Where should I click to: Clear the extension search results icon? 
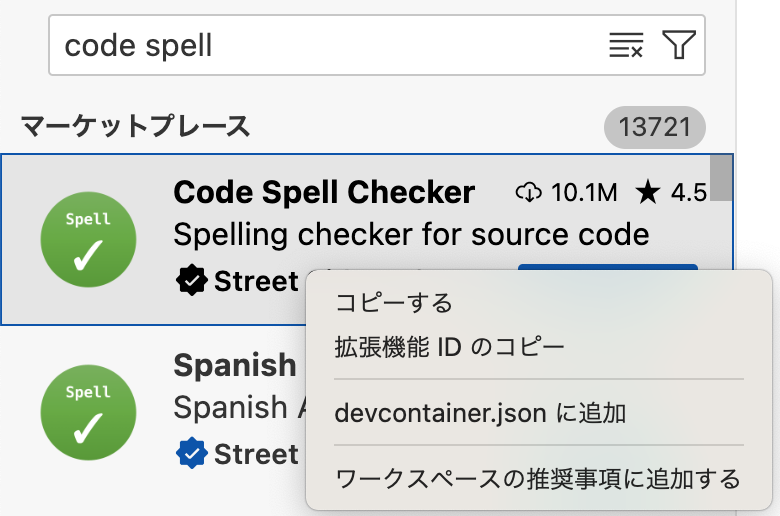(x=626, y=45)
